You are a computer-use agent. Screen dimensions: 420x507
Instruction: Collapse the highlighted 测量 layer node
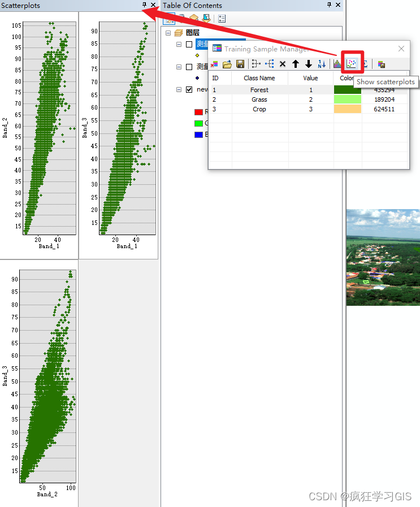[x=179, y=44]
